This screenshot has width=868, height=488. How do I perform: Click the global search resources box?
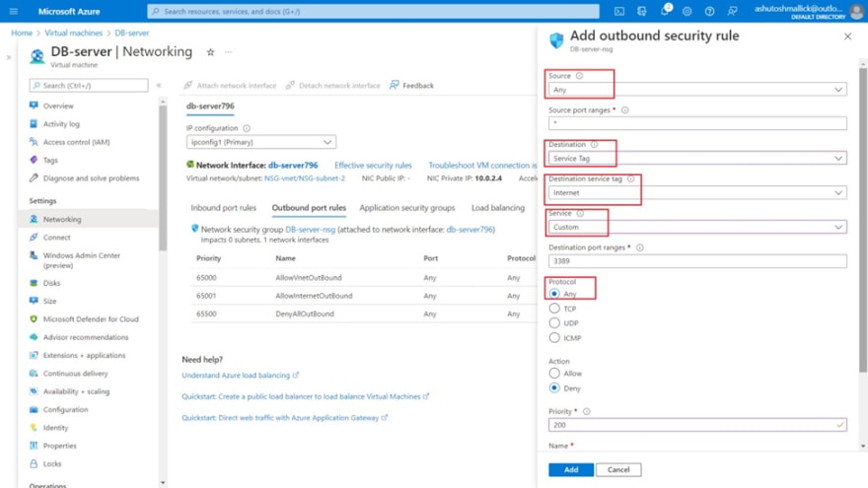tap(373, 11)
